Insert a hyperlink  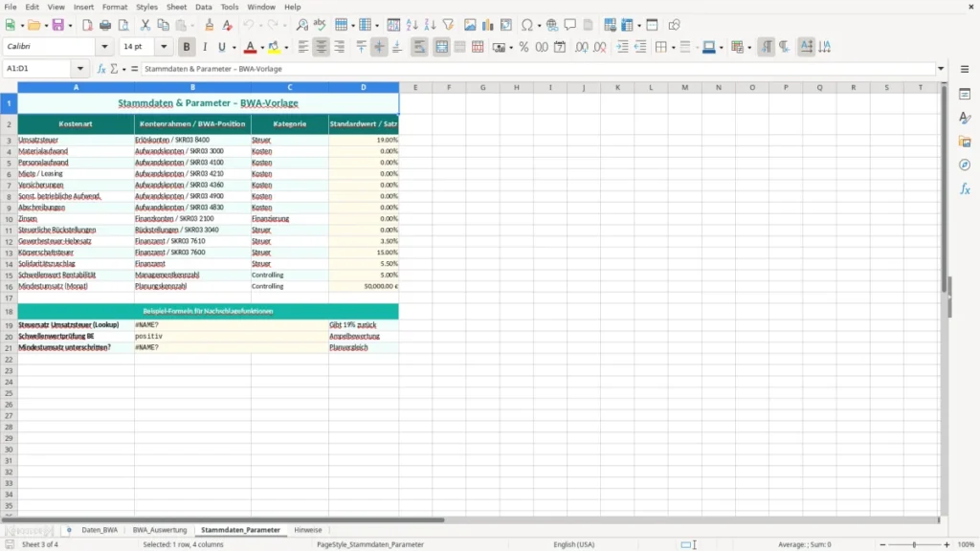pyautogui.click(x=552, y=25)
